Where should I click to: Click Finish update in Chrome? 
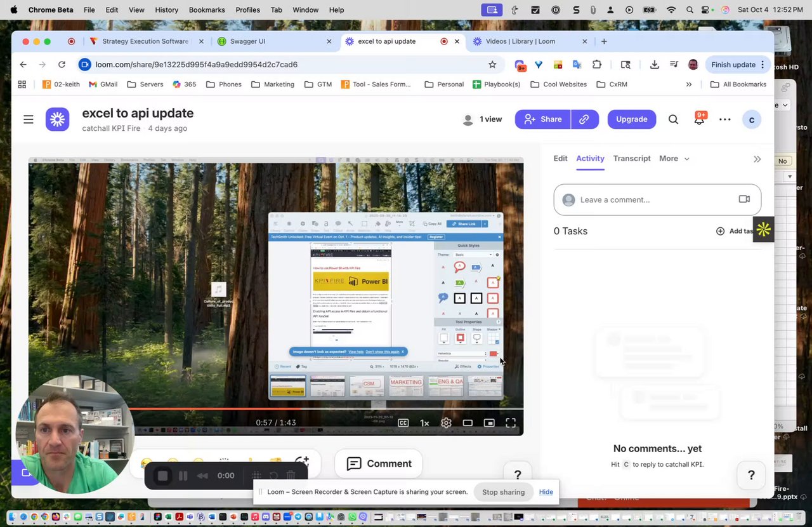point(738,65)
